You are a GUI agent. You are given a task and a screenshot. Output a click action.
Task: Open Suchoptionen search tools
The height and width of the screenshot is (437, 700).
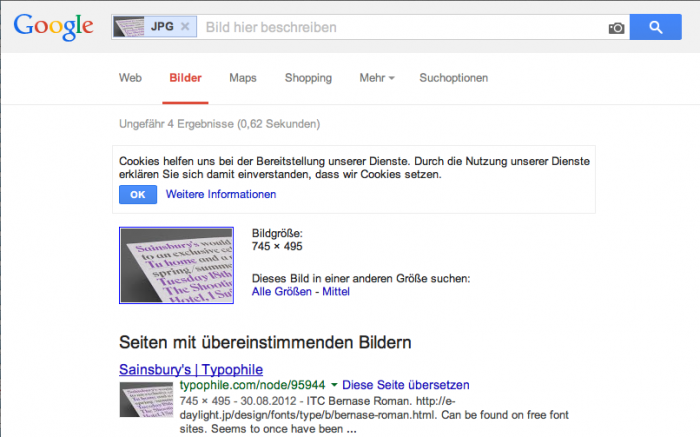point(454,78)
